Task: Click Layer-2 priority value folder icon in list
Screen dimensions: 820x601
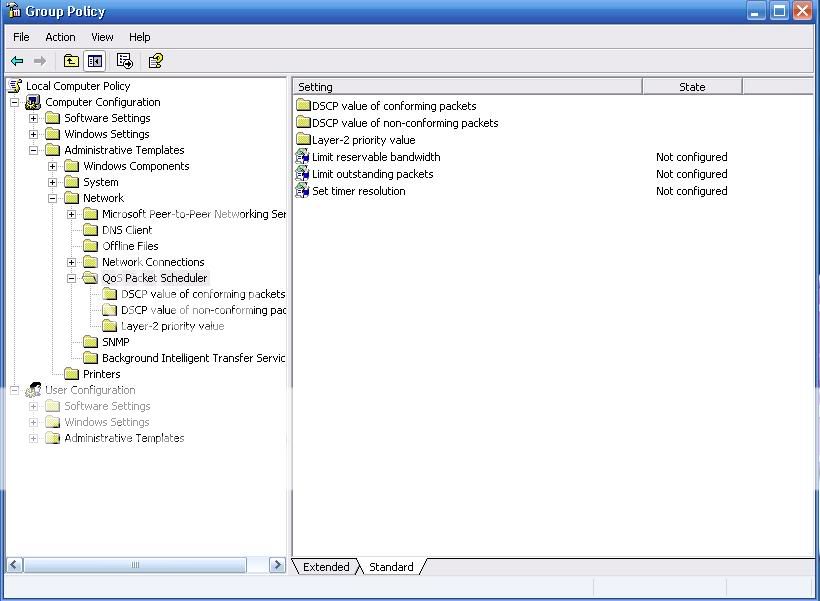Action: click(x=303, y=139)
